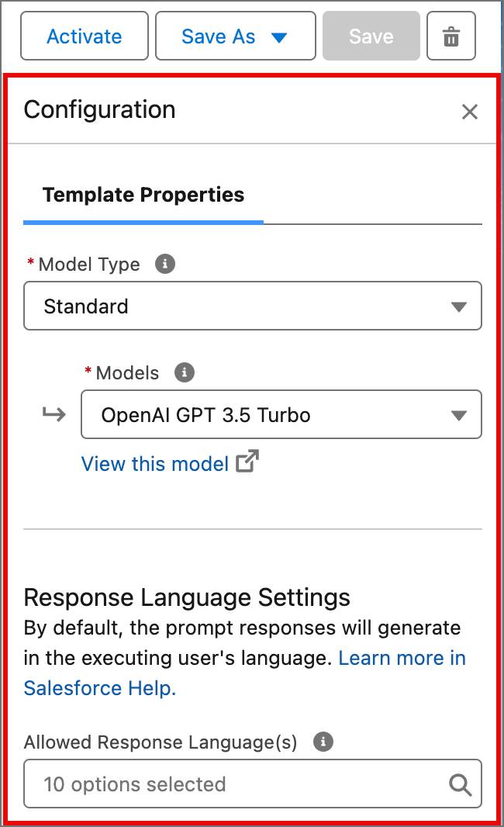This screenshot has width=504, height=827.
Task: Click the search icon in the language field
Action: [460, 784]
